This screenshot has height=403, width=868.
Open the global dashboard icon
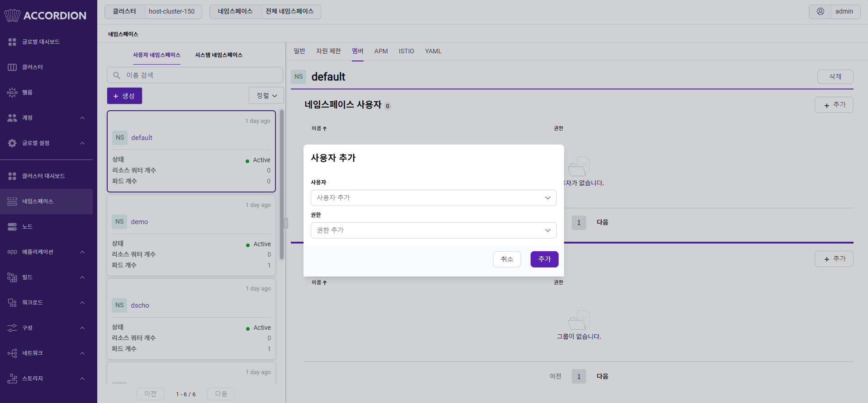coord(12,42)
